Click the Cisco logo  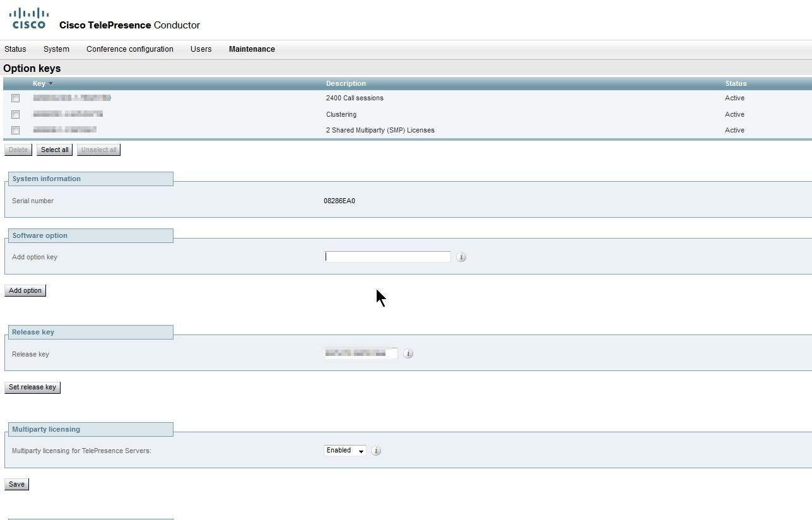pos(29,18)
